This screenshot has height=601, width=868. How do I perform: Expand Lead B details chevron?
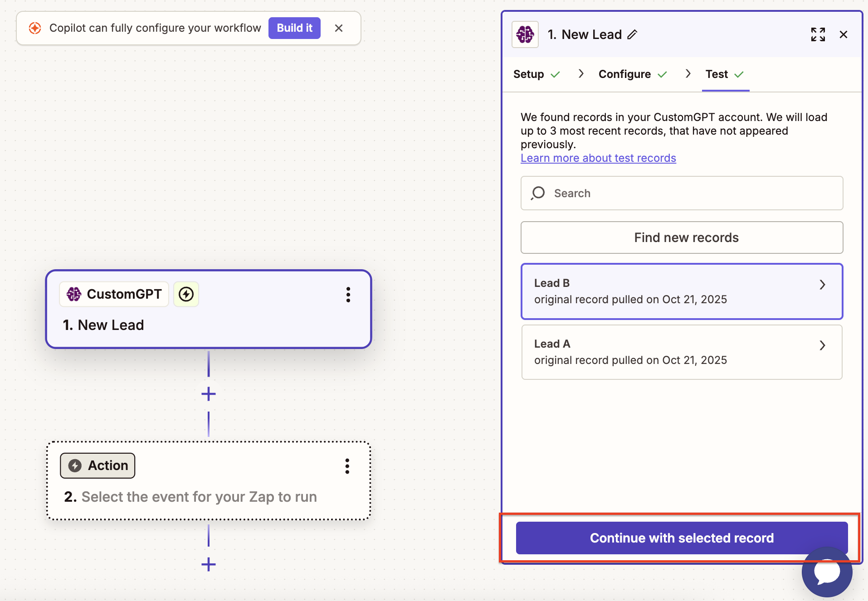tap(822, 285)
